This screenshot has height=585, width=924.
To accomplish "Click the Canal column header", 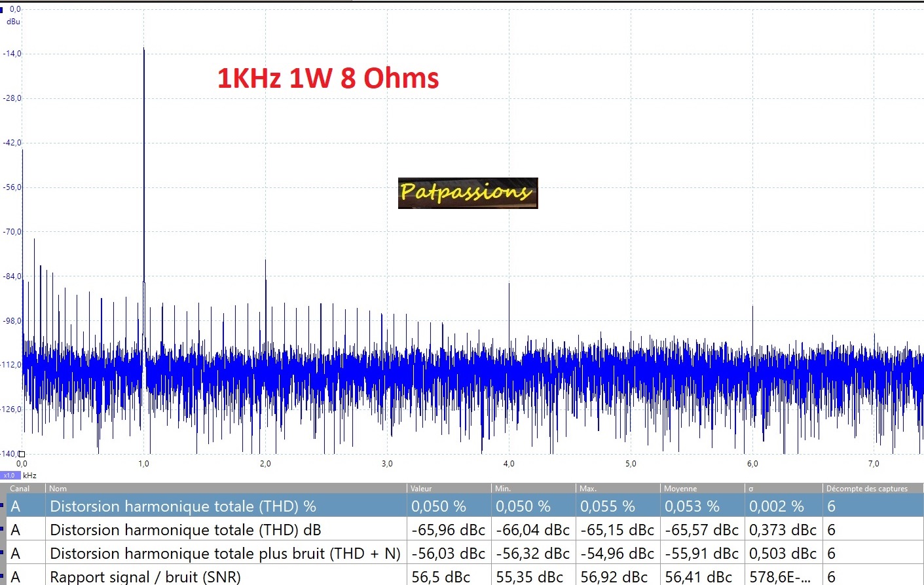I will pyautogui.click(x=20, y=489).
